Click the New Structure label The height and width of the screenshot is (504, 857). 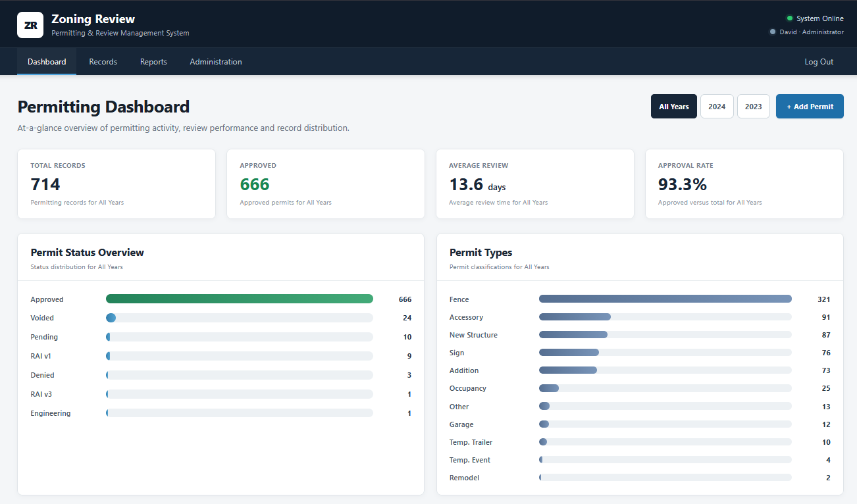pyautogui.click(x=473, y=335)
